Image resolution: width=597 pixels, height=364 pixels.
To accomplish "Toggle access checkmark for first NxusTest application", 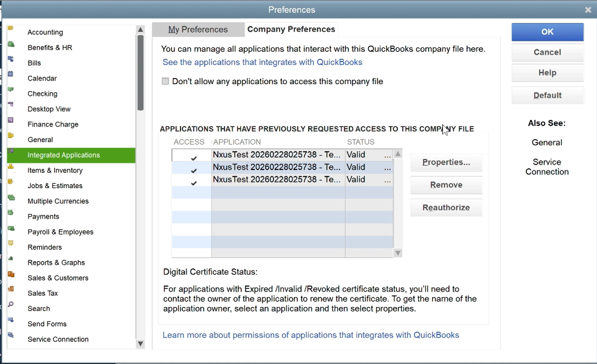I will 193,158.
